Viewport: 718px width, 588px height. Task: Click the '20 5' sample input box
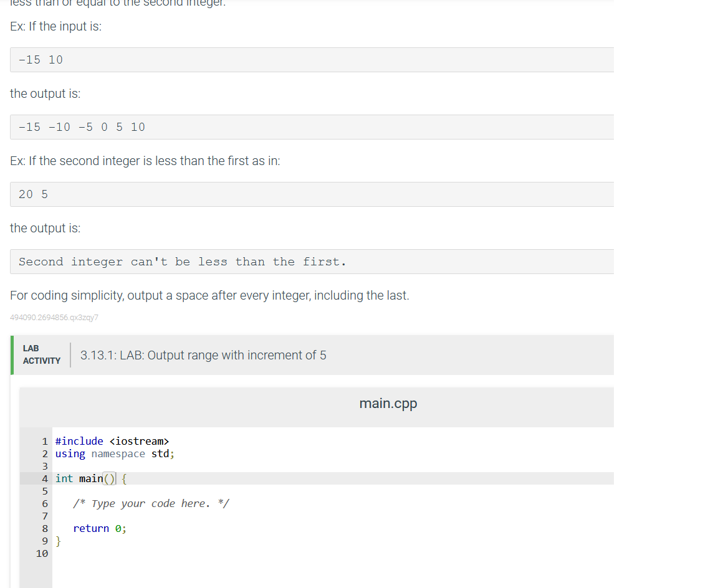click(312, 194)
